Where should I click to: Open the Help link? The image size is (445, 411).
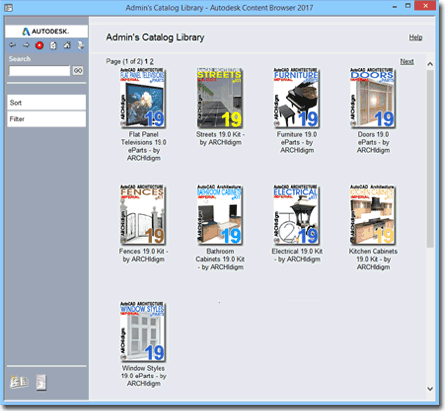(x=415, y=37)
